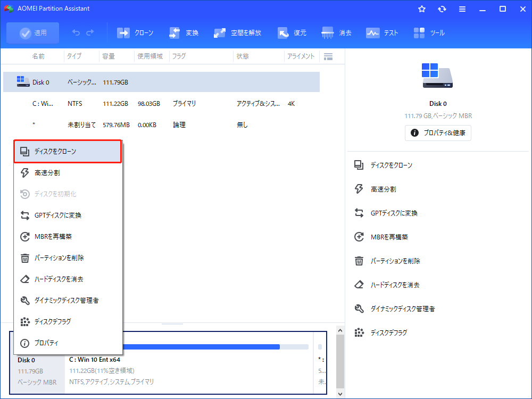Open the Tools (ツール) toolbar menu
The width and height of the screenshot is (532, 399).
[429, 33]
